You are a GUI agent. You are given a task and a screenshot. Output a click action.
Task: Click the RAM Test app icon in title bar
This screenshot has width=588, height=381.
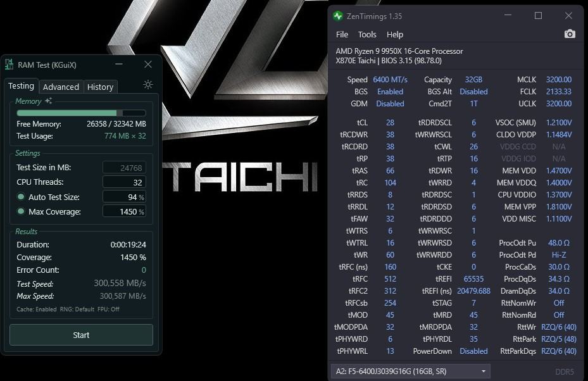click(9, 65)
